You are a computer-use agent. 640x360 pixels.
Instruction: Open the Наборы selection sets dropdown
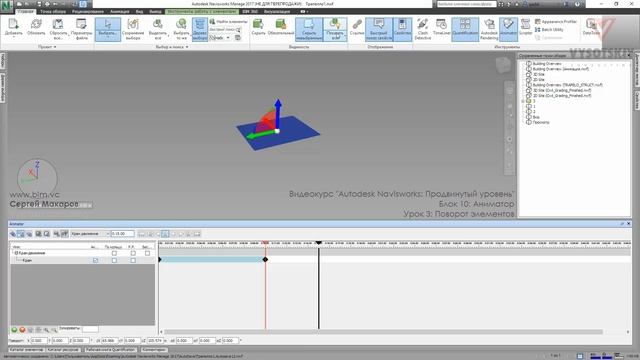[x=220, y=38]
